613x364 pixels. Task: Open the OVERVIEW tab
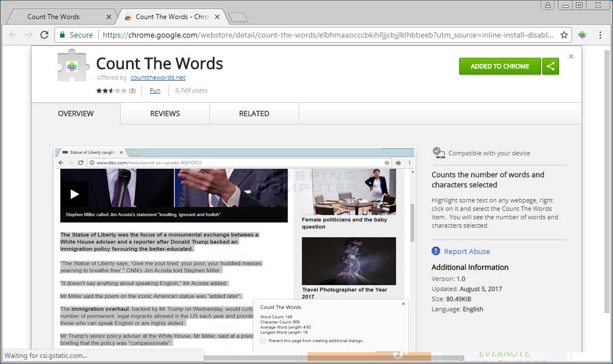(x=76, y=114)
